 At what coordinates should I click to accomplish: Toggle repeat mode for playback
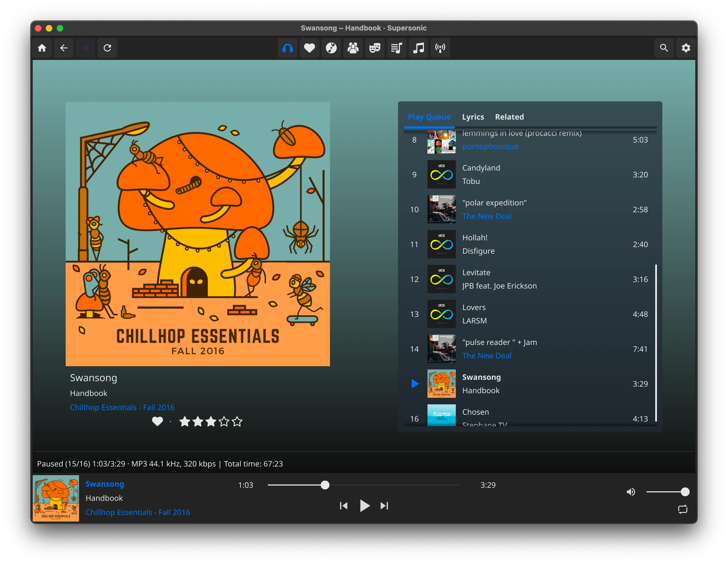(683, 509)
